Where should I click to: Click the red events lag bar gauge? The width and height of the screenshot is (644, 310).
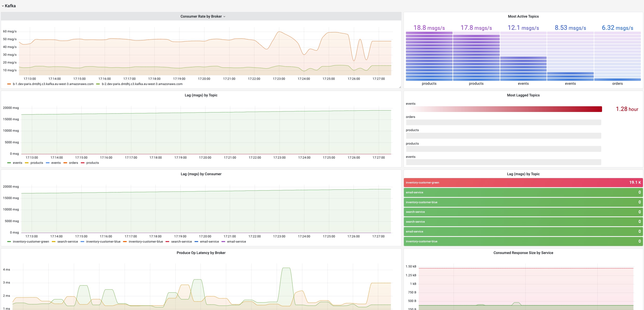504,109
